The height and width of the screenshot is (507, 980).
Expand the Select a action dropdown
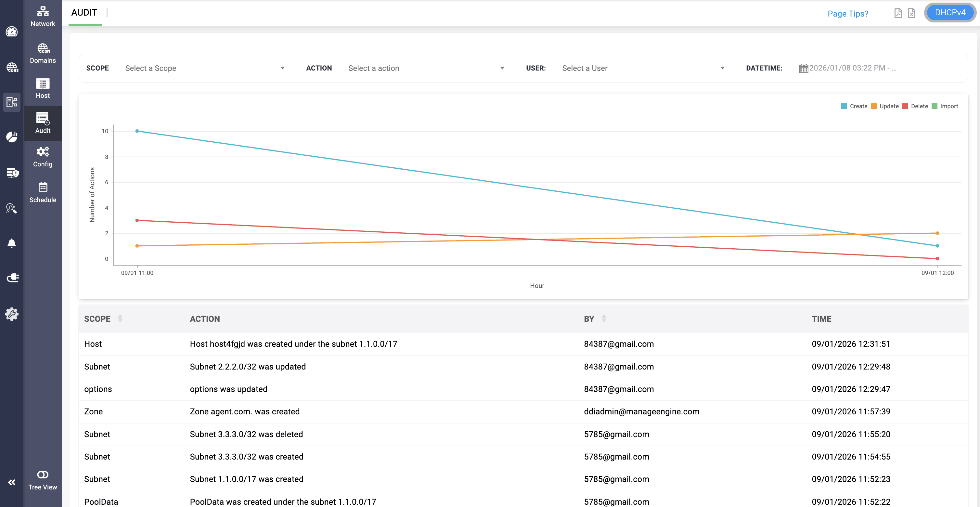426,68
